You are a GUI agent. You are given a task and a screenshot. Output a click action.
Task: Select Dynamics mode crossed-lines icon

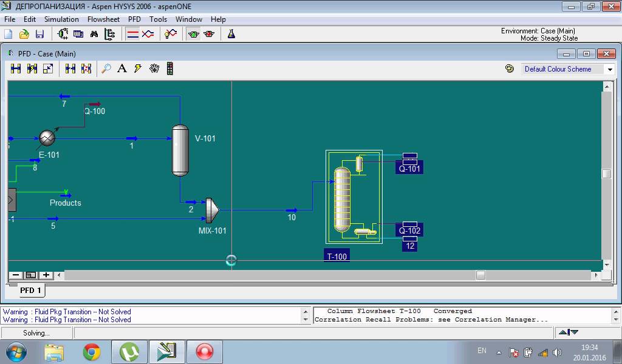point(148,34)
